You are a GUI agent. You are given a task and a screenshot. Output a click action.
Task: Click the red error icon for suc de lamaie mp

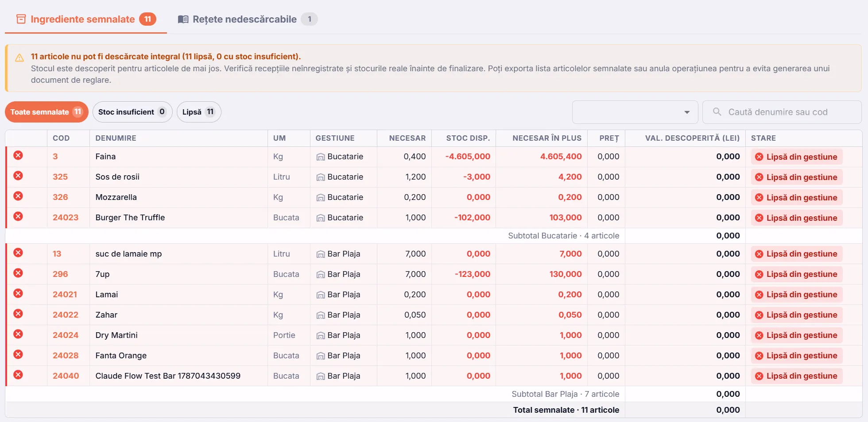click(x=18, y=253)
